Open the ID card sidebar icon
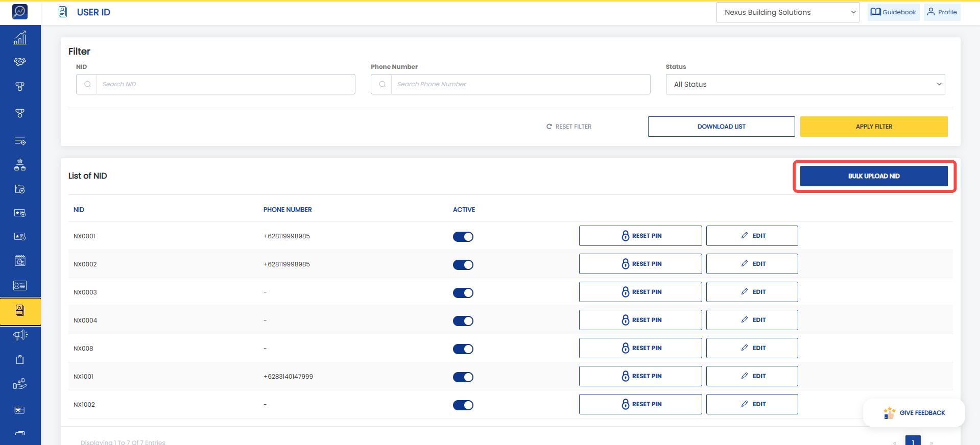Image resolution: width=980 pixels, height=445 pixels. pos(20,286)
